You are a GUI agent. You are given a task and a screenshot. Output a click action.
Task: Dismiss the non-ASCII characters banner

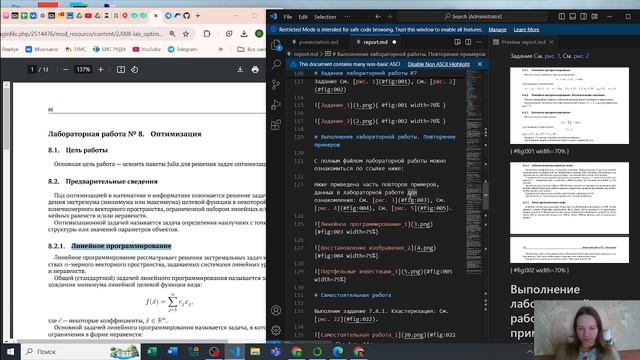(480, 64)
